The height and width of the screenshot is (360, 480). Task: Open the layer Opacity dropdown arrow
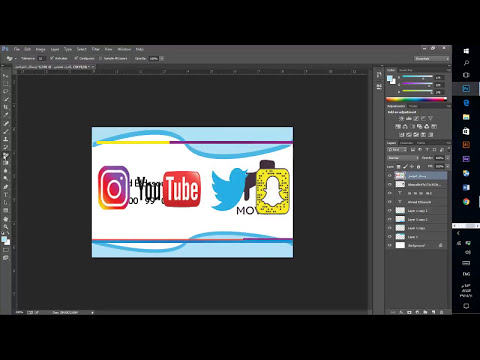pos(448,158)
